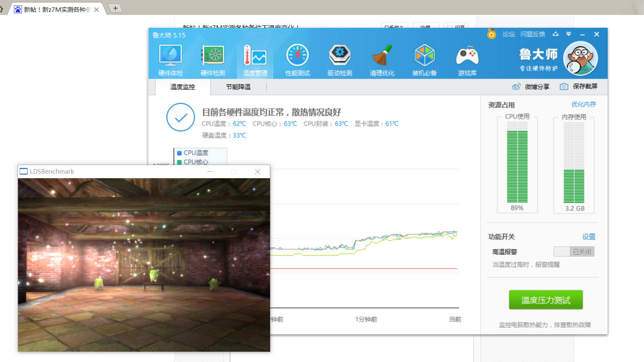Image resolution: width=644 pixels, height=362 pixels.
Task: Click the LDSBenchmark window title icon
Action: click(24, 172)
